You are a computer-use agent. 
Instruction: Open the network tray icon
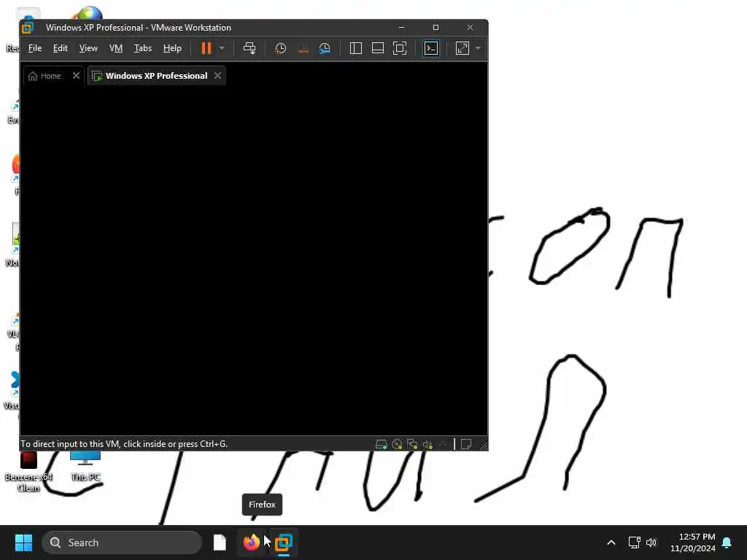pyautogui.click(x=634, y=542)
